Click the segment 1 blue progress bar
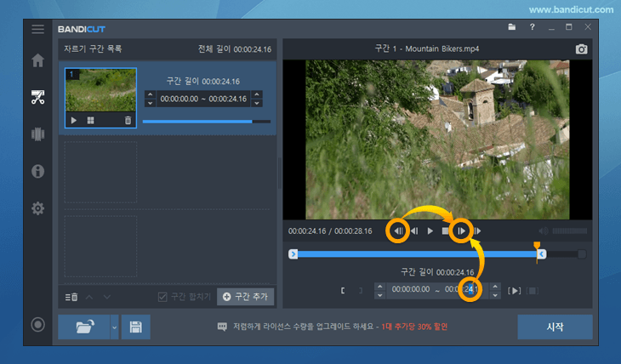The width and height of the screenshot is (621, 364). [197, 122]
